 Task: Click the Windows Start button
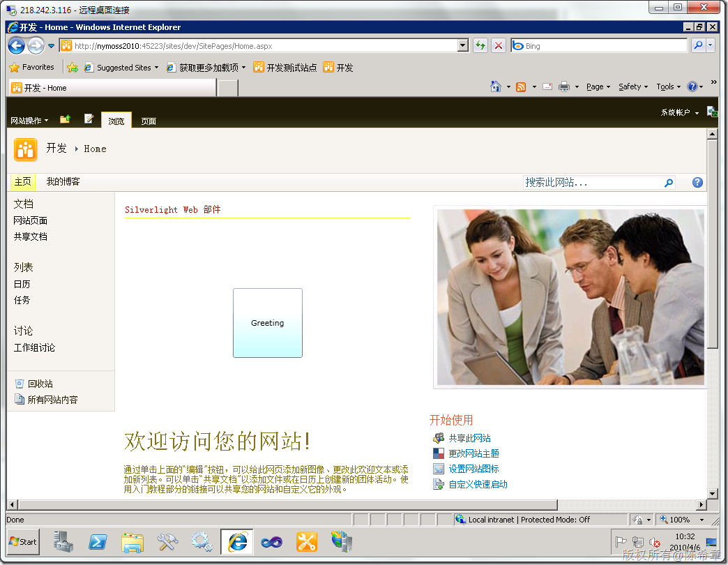23,542
